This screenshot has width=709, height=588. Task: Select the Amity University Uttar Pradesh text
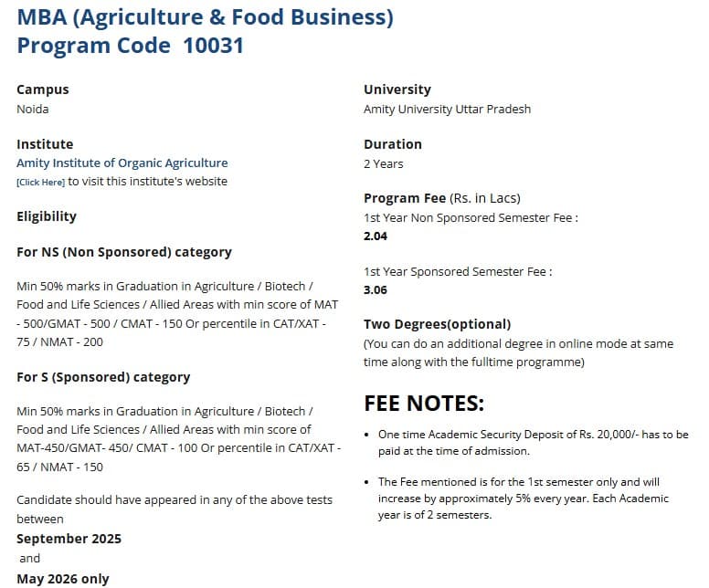pyautogui.click(x=447, y=110)
